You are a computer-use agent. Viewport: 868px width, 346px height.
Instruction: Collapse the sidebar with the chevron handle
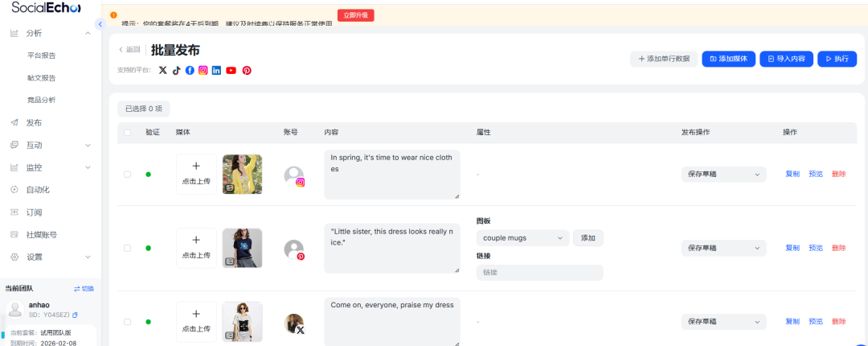point(100,24)
